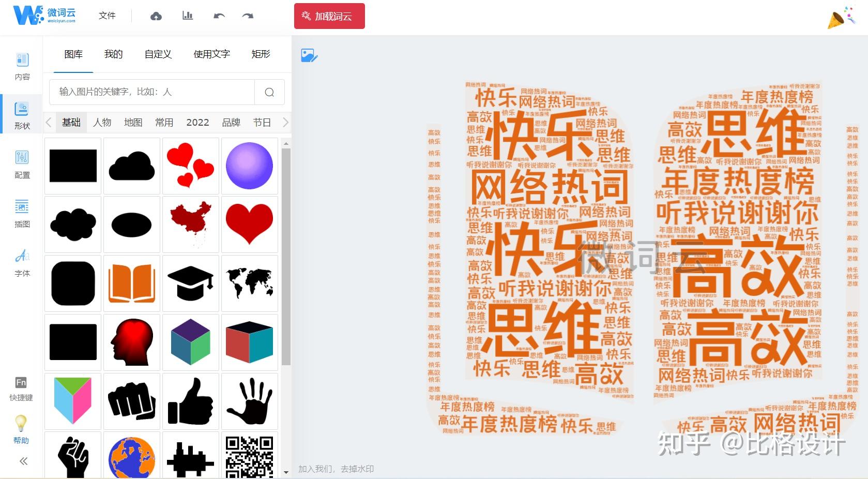Select the 形状 sidebar icon
The width and height of the screenshot is (868, 479).
(x=21, y=115)
